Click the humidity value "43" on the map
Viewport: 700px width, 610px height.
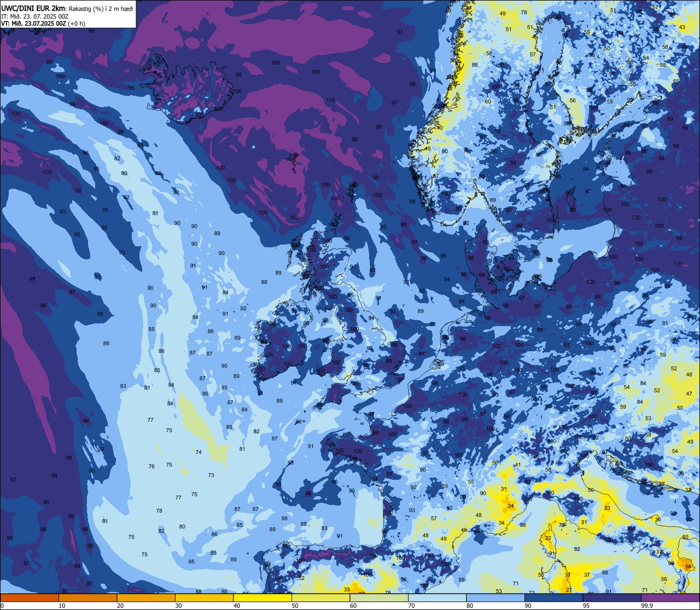pos(682,27)
